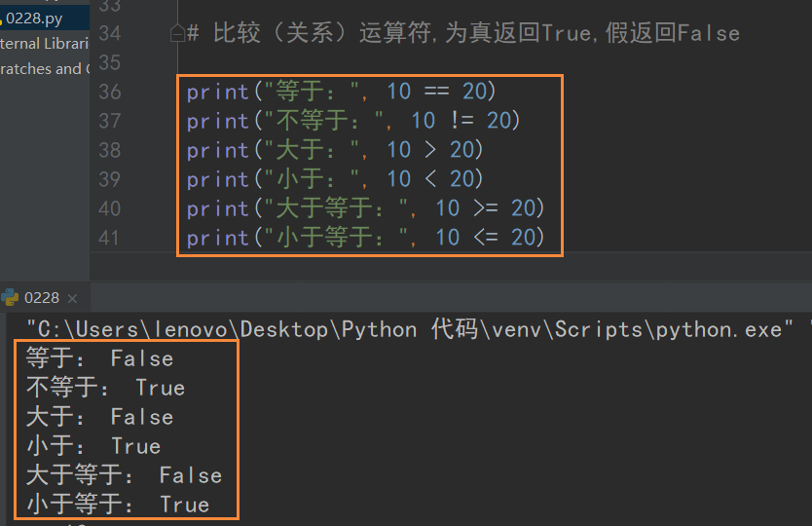This screenshot has height=526, width=812.
Task: Click line number 36 in the gutter
Action: click(110, 92)
